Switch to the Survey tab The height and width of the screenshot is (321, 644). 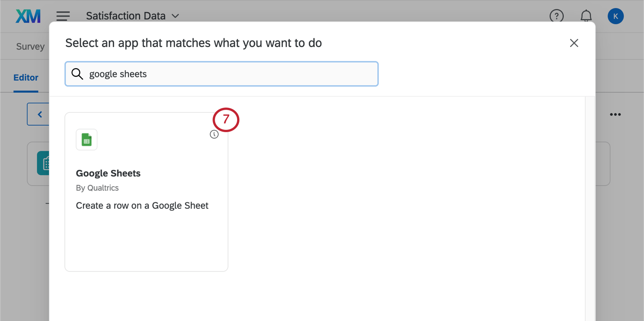click(x=30, y=46)
